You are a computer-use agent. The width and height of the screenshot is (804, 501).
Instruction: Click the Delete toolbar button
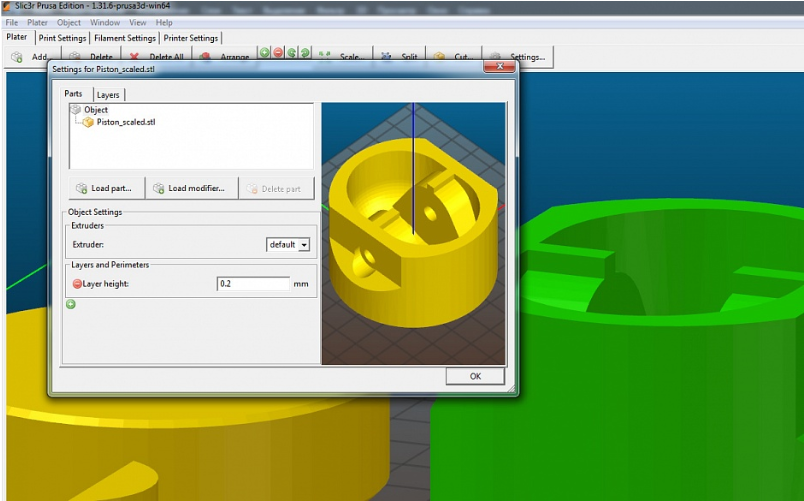click(92, 56)
